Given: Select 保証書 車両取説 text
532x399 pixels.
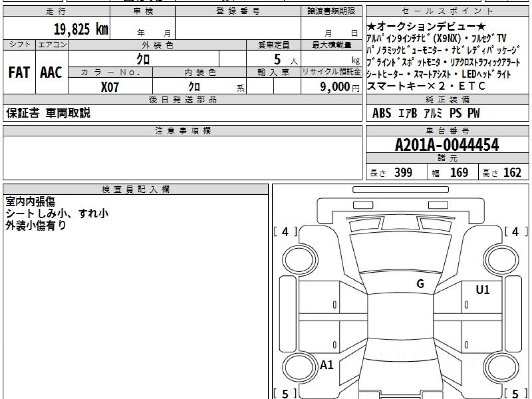Looking at the screenshot, I should pos(48,113).
